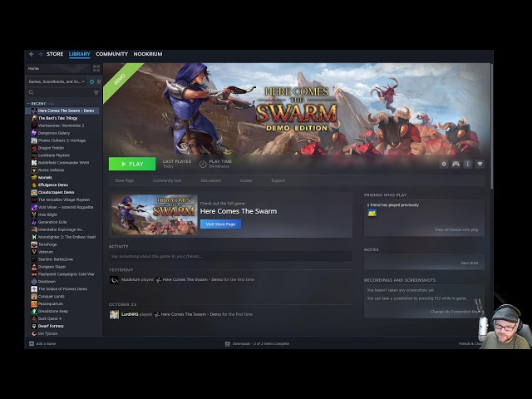Open the COMMUNITY menu
This screenshot has width=532, height=399.
coord(111,54)
